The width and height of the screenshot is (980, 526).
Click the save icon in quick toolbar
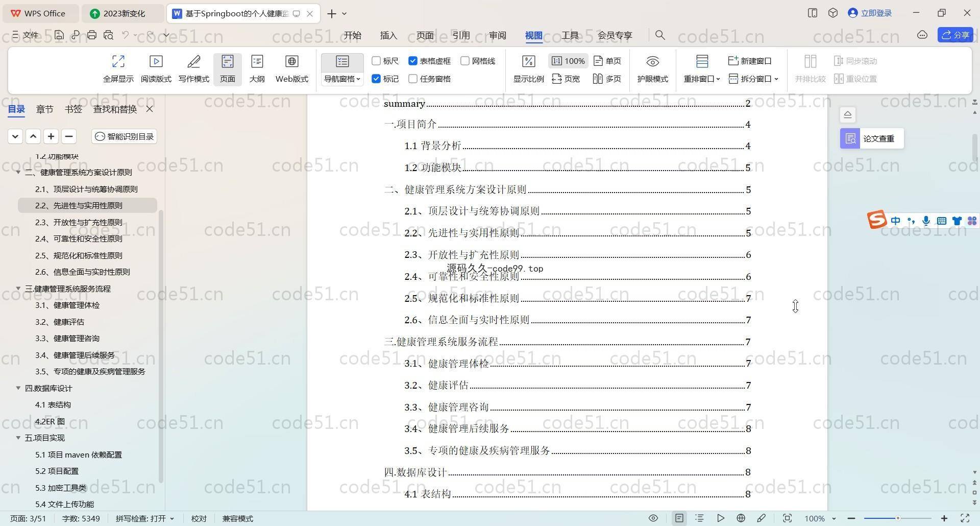coord(59,35)
